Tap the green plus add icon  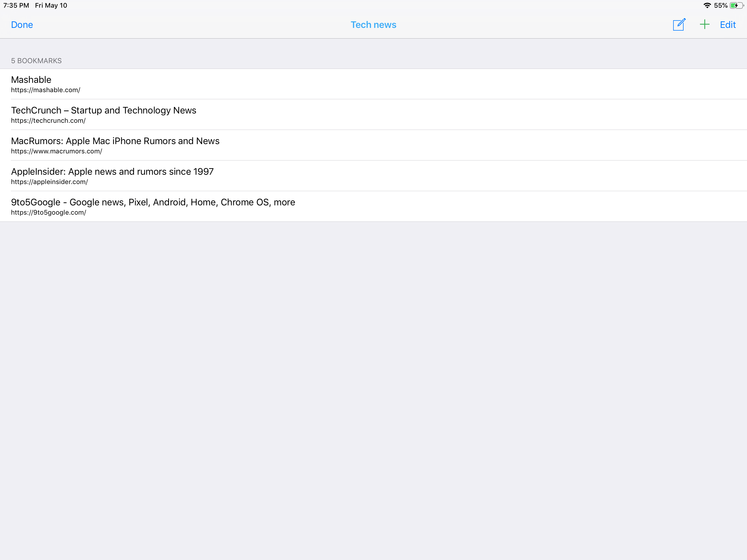[704, 25]
